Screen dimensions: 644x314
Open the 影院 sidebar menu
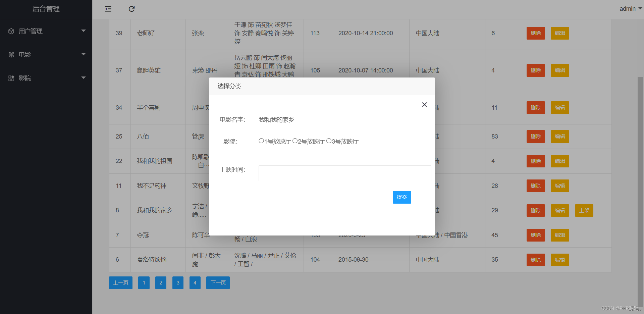click(46, 78)
